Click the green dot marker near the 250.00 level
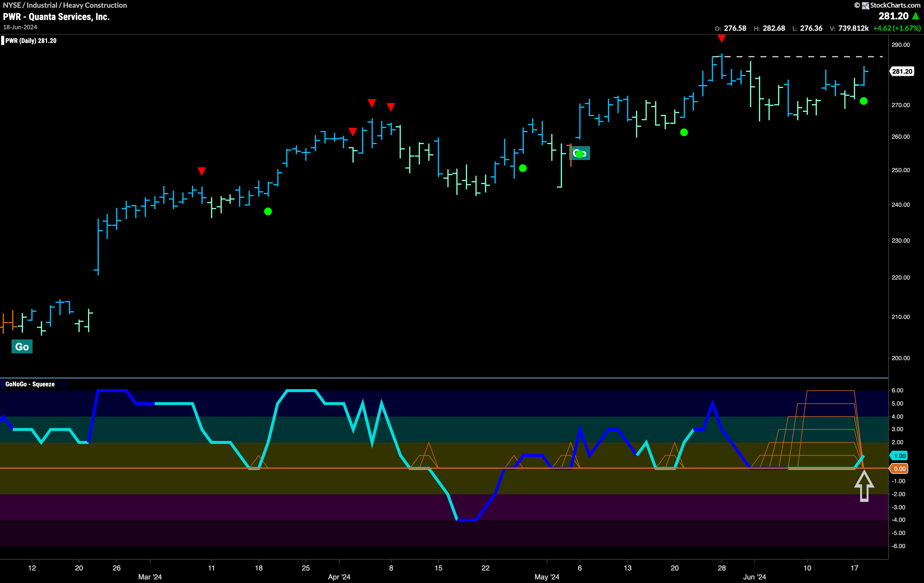The width and height of the screenshot is (924, 583). [x=523, y=168]
